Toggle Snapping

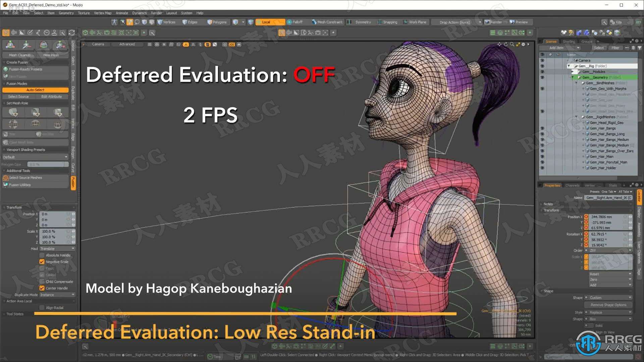(x=387, y=22)
